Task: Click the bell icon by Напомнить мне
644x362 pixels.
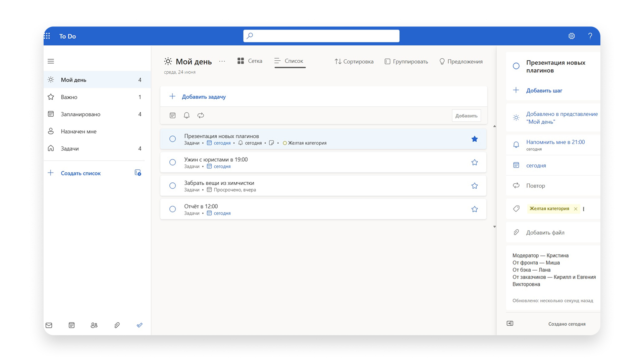Action: click(x=516, y=145)
